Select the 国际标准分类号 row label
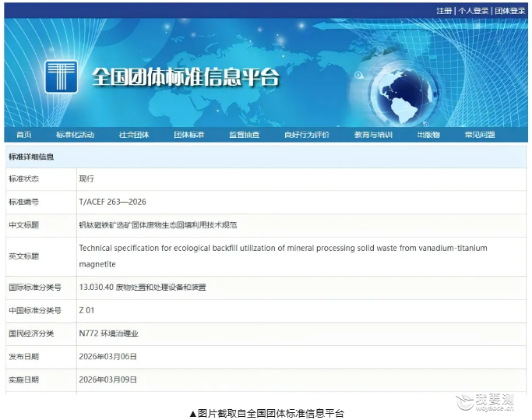The width and height of the screenshot is (532, 420). tap(35, 288)
